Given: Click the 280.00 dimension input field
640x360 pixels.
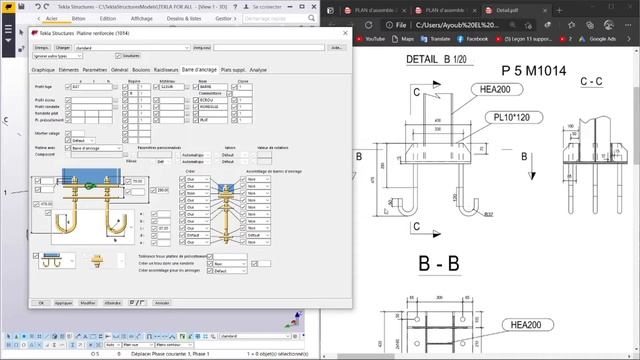Looking at the screenshot, I should click(163, 190).
